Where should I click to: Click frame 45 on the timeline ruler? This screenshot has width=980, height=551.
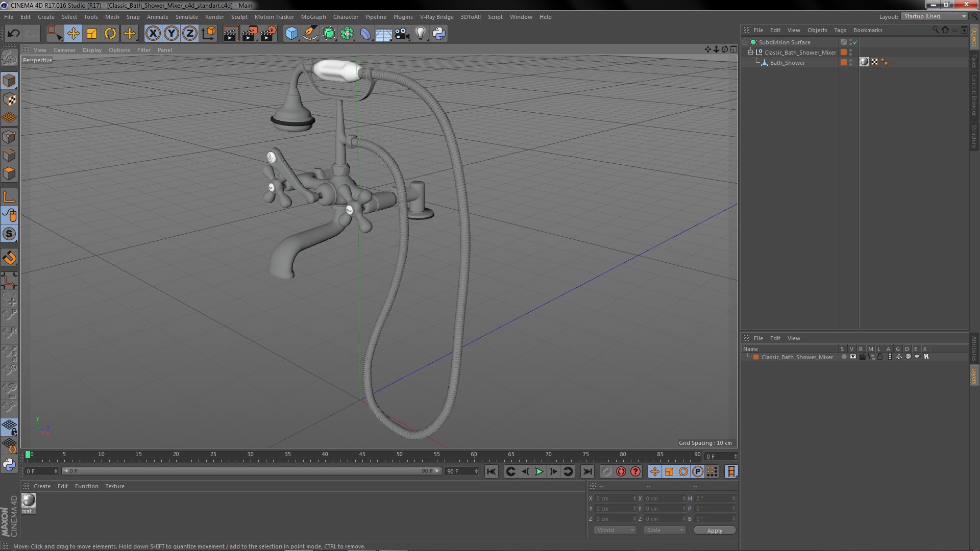[362, 455]
